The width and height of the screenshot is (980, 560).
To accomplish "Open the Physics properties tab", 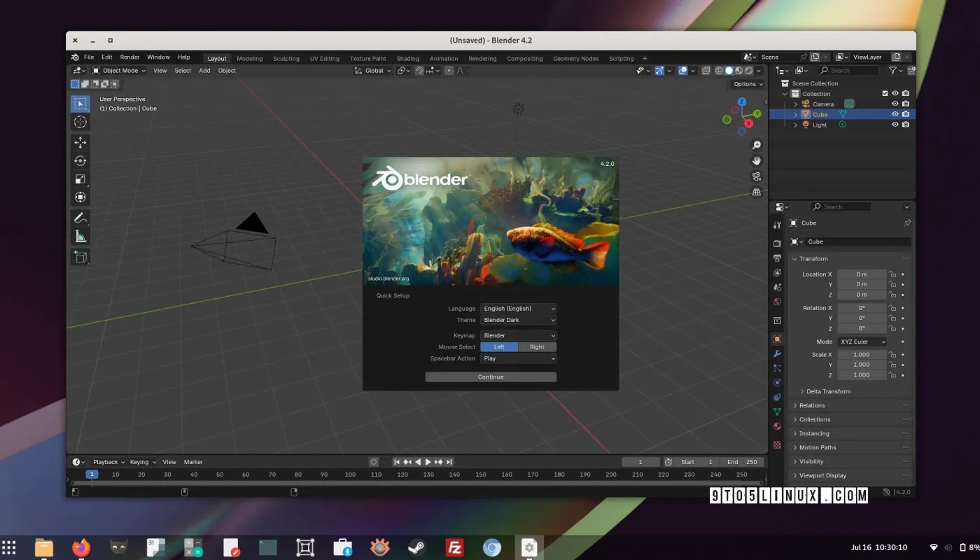I will click(x=777, y=383).
